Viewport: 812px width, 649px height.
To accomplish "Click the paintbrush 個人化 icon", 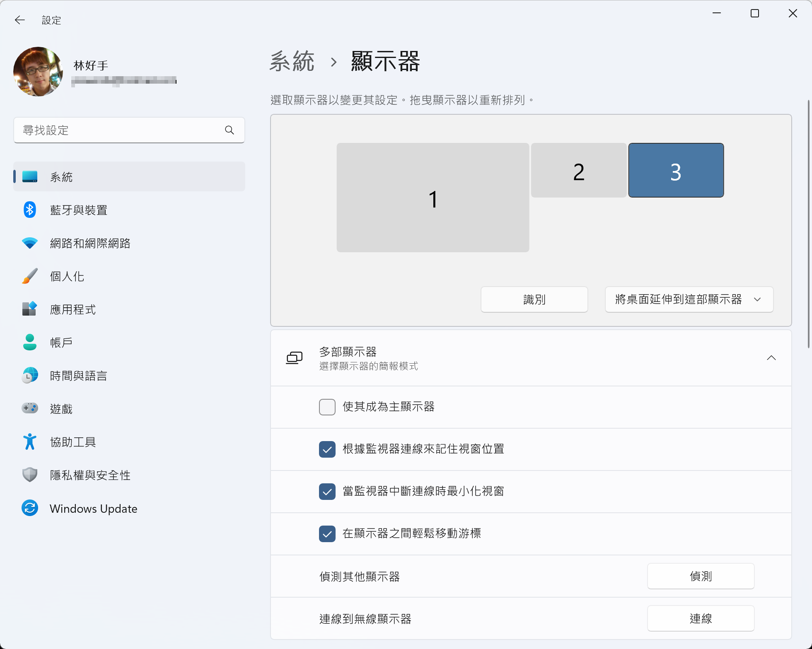I will 29,276.
